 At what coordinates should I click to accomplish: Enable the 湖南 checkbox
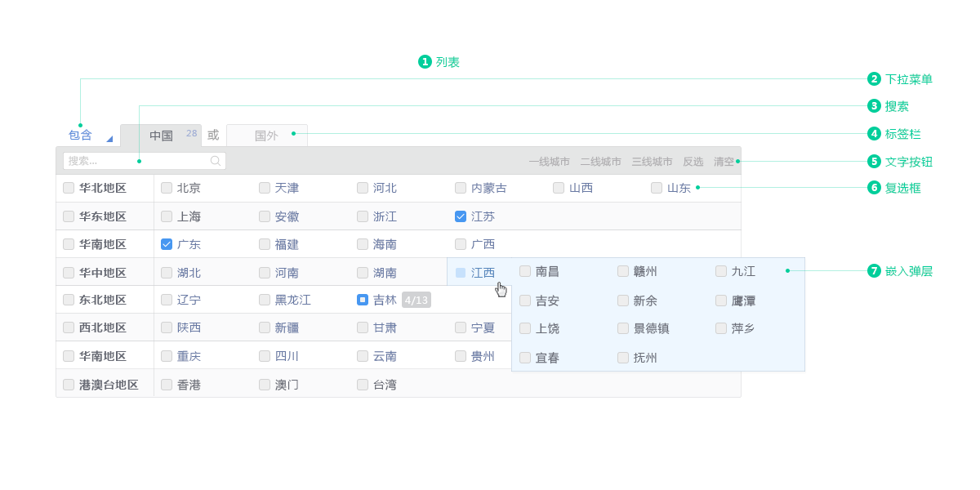coord(363,273)
